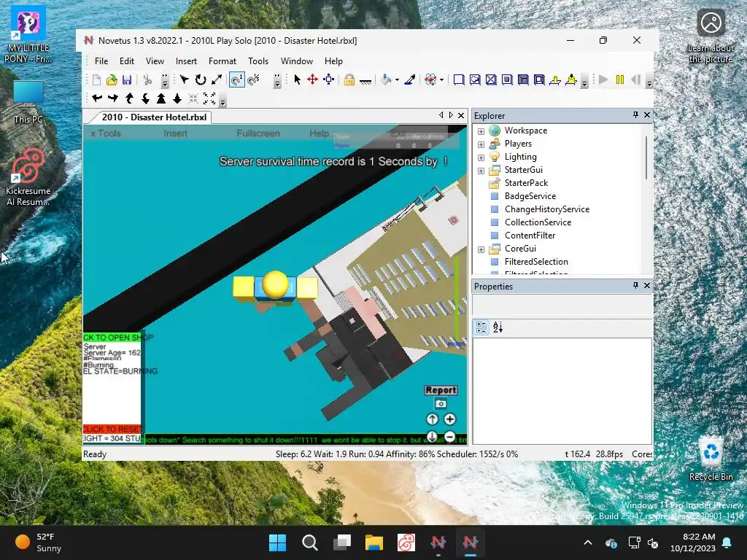Expand the StarterGui node in Explorer
The width and height of the screenshot is (747, 560).
481,171
